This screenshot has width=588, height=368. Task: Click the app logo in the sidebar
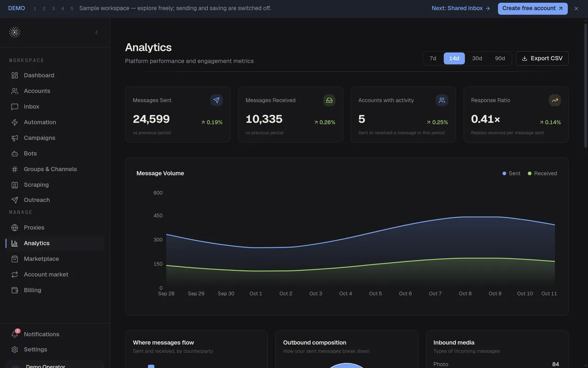[15, 32]
